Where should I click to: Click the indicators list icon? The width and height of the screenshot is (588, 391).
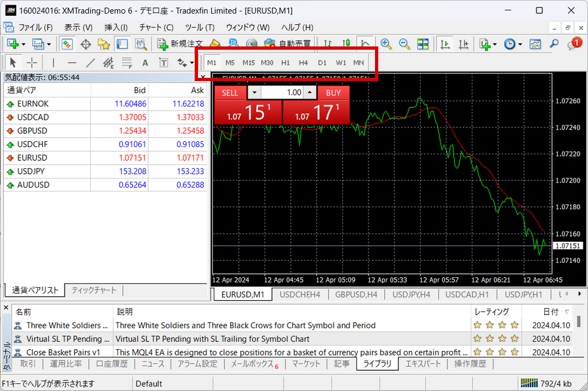(x=485, y=44)
